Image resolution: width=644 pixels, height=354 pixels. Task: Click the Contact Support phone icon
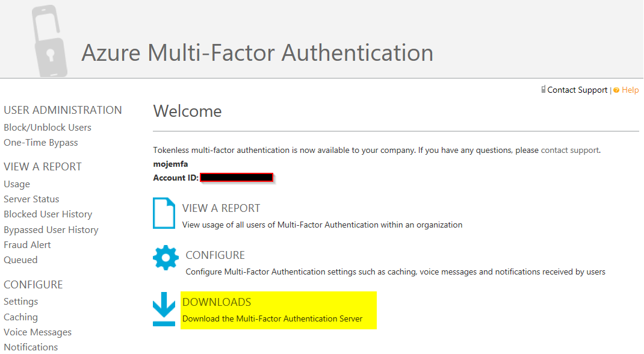543,89
